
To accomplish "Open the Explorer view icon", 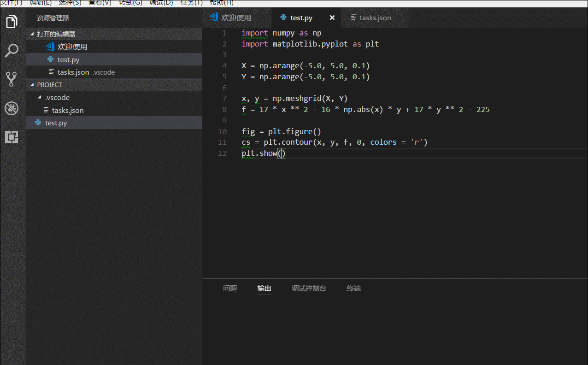I will click(11, 21).
